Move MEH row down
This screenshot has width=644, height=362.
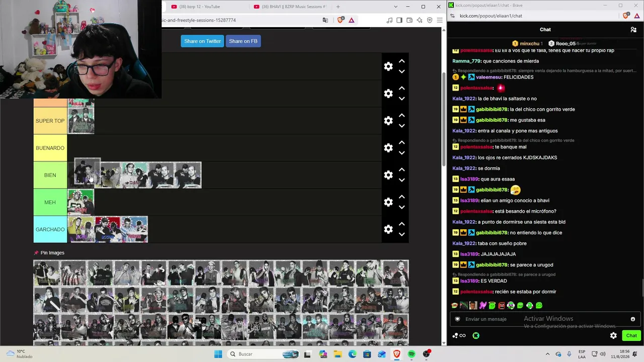coord(401,207)
